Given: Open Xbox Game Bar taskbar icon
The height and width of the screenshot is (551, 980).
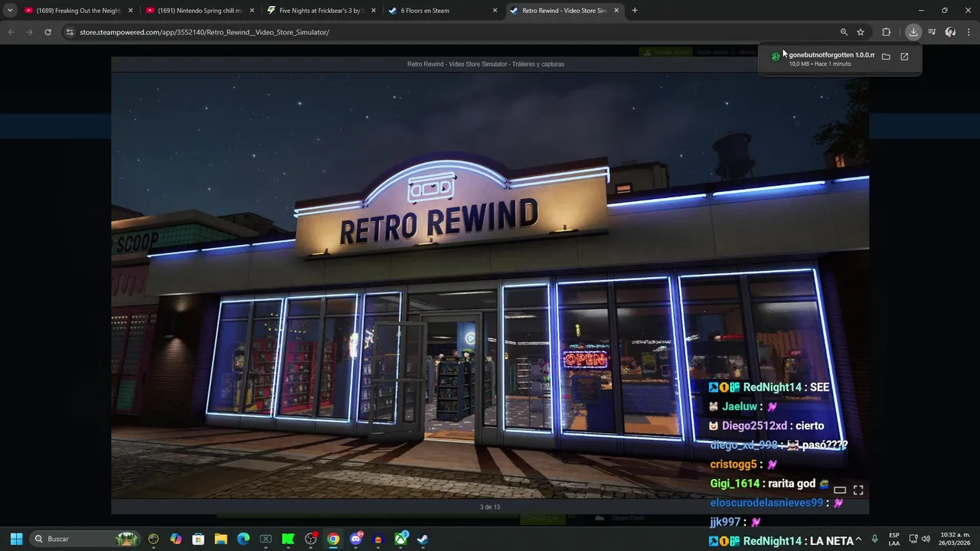Looking at the screenshot, I should (266, 539).
